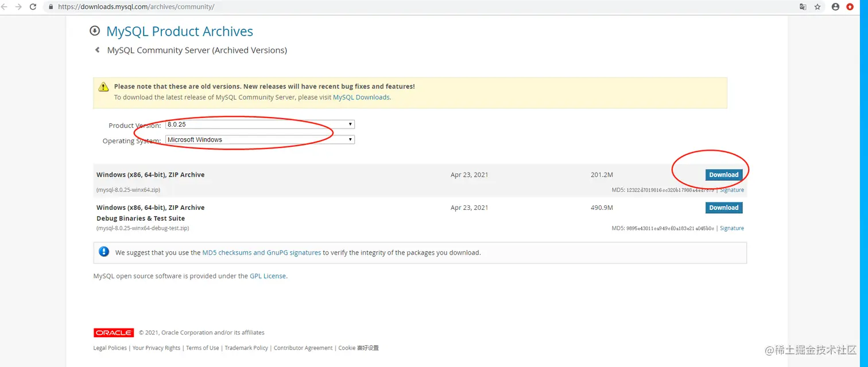Click the Oracle logo

point(114,333)
